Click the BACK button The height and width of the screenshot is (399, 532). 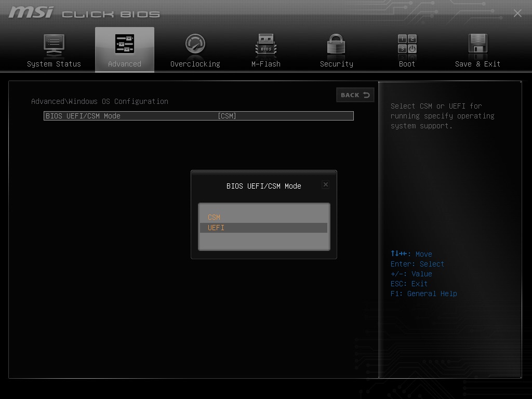coord(355,95)
